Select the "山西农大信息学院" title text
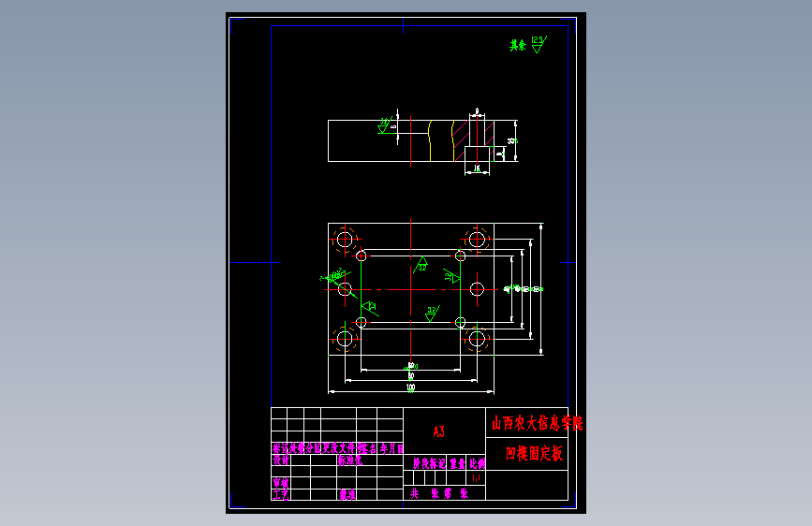 [x=537, y=423]
